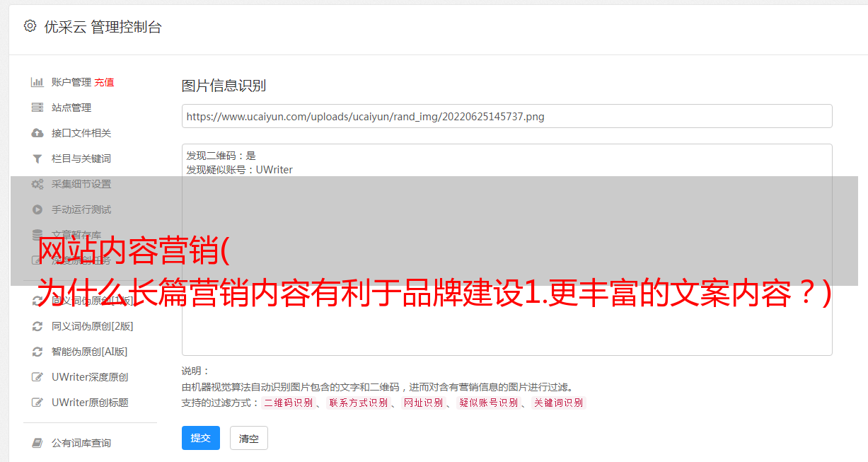868x462 pixels.
Task: Select 同义词伪原创[2版] in sidebar
Action: [92, 326]
